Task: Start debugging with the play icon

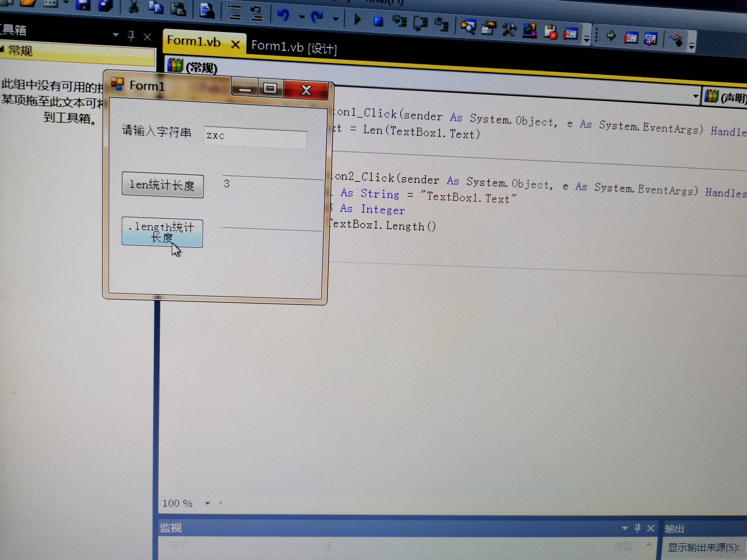Action: click(357, 19)
